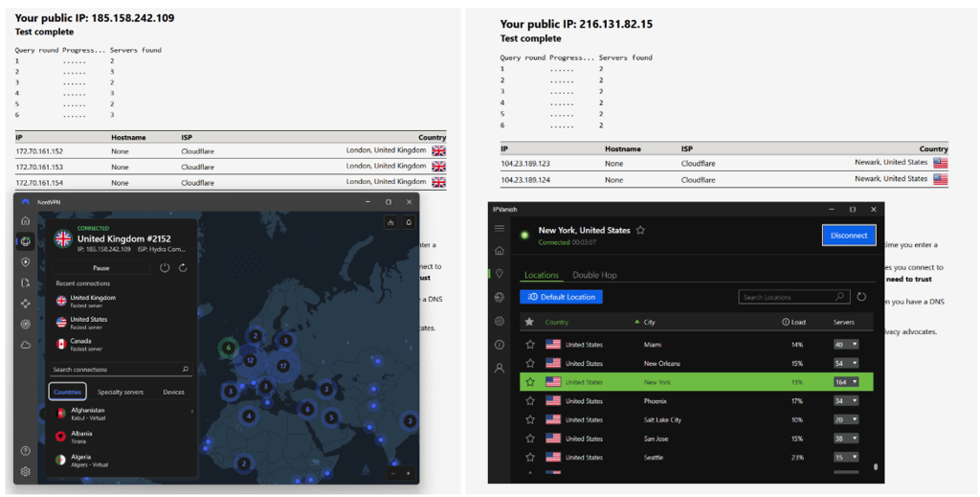
Task: Toggle favorite star for Salt Lake City row
Action: tap(530, 419)
